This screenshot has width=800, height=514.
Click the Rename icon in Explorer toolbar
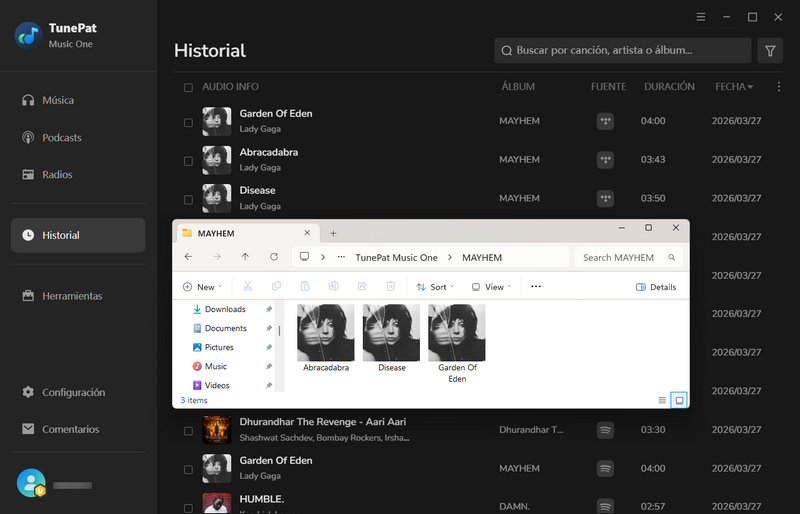[x=334, y=286]
